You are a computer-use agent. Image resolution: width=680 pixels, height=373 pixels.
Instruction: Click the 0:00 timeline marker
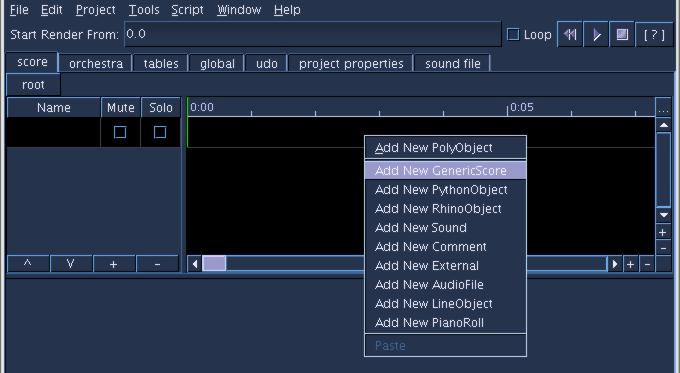[202, 107]
